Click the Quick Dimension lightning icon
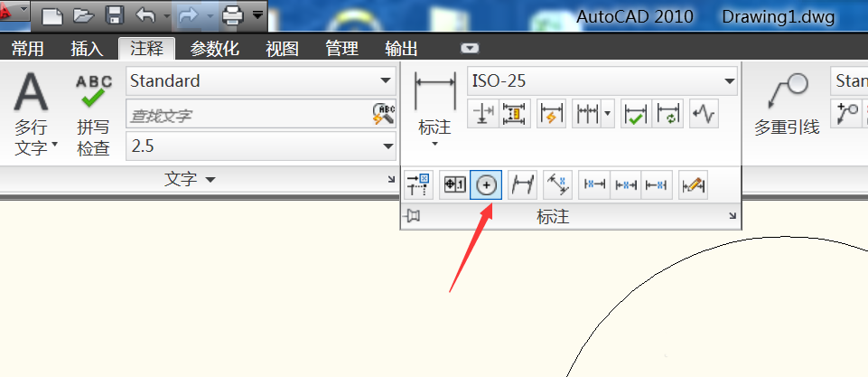Image resolution: width=868 pixels, height=377 pixels. click(551, 114)
